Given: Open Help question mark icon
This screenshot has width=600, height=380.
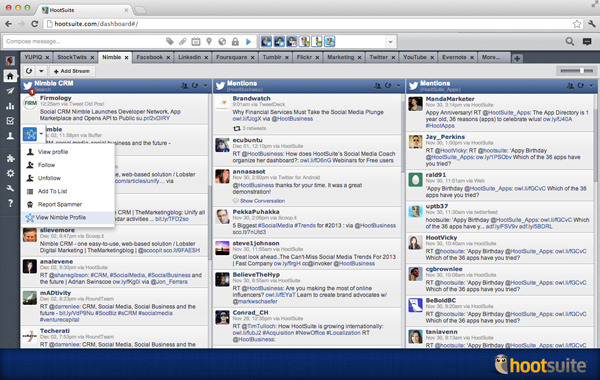Looking at the screenshot, I should 10,203.
